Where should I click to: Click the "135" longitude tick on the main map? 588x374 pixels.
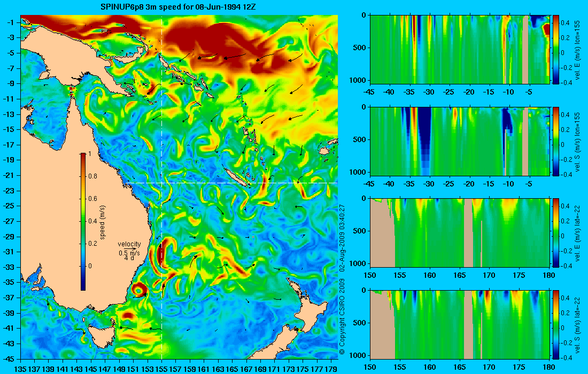click(20, 369)
